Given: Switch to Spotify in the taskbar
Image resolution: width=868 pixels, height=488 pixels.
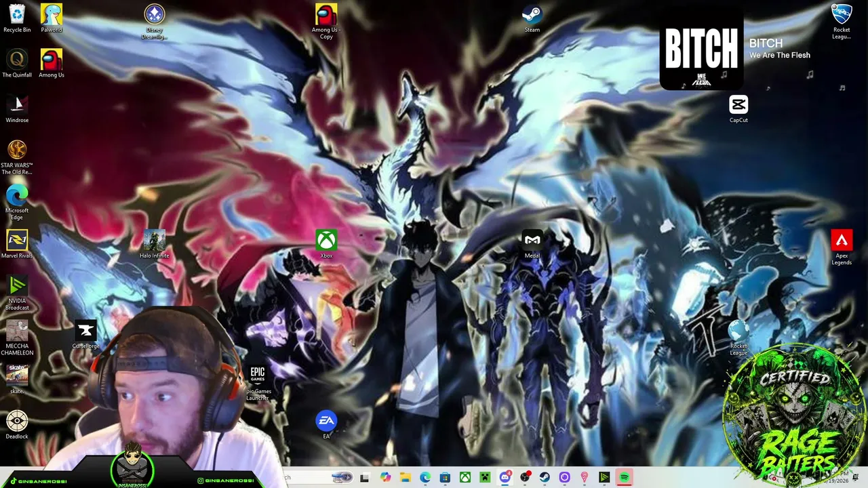Looking at the screenshot, I should 624,478.
